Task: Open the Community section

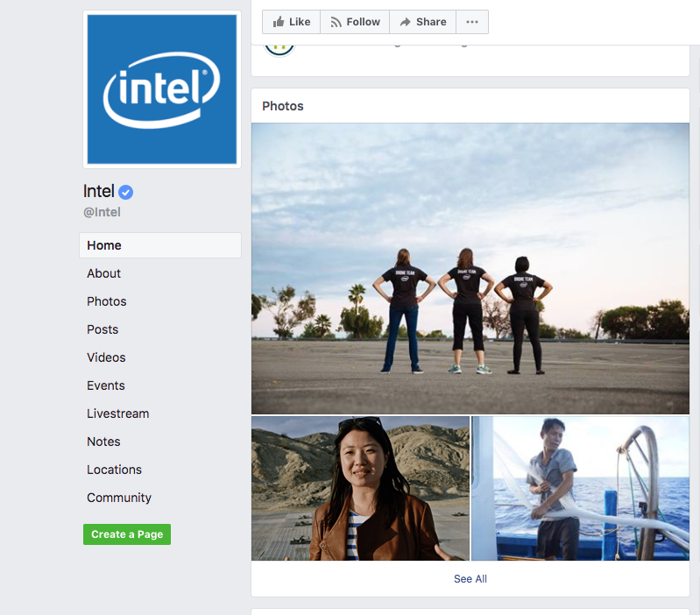Action: [x=119, y=498]
